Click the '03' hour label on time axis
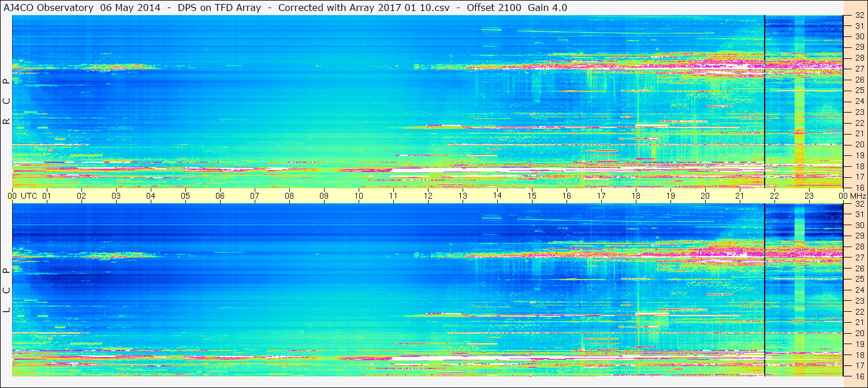Screen dimensions: 868x388 116,196
